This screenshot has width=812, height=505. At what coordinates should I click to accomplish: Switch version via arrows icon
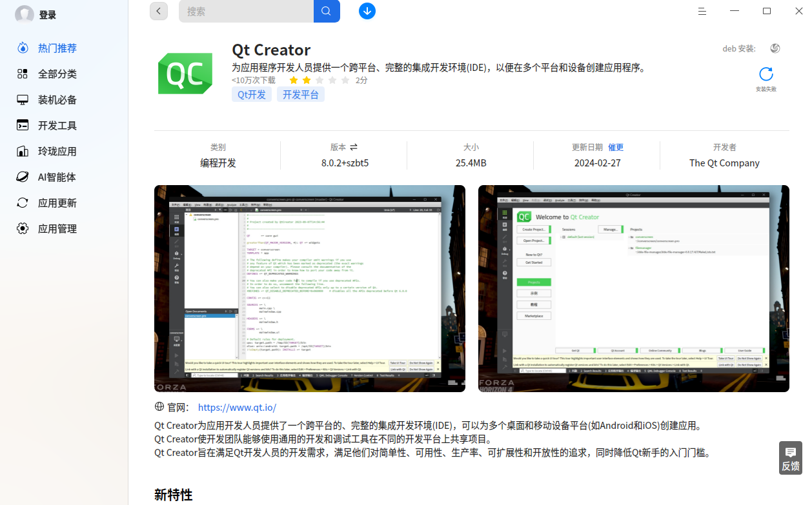[x=354, y=147]
